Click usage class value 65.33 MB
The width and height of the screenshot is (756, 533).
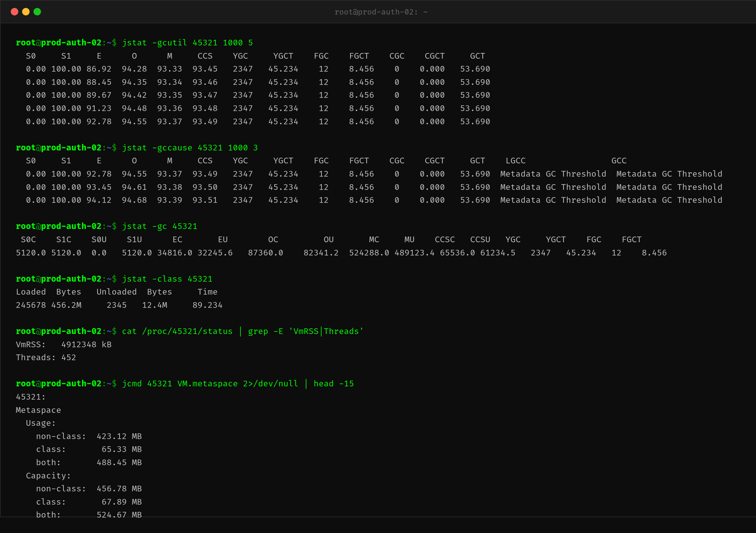121,450
